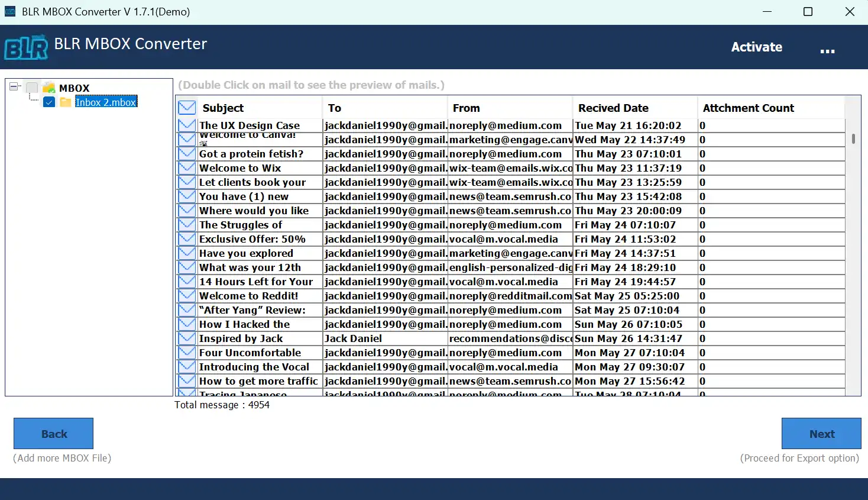Click the Next button to proceed
The height and width of the screenshot is (500, 868).
(x=821, y=433)
